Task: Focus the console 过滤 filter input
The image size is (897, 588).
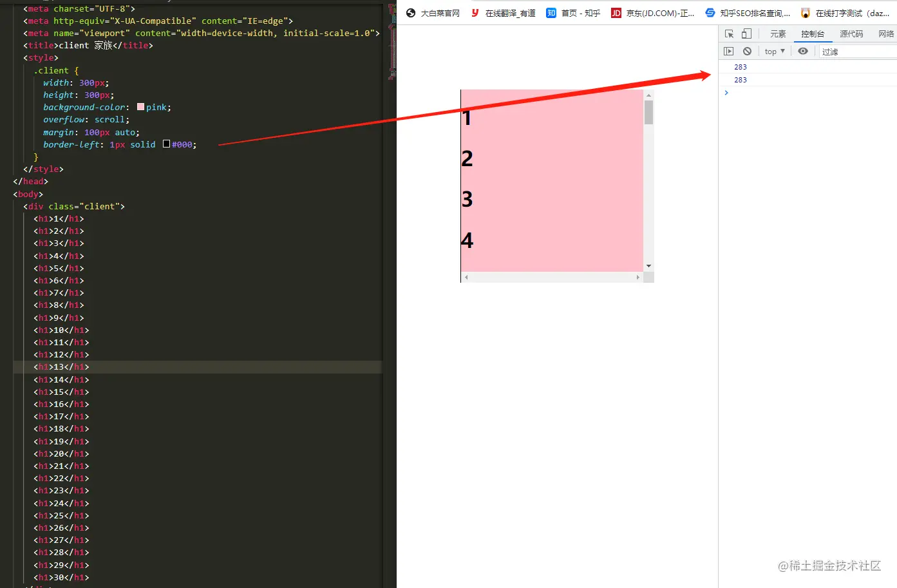Action: [x=858, y=52]
